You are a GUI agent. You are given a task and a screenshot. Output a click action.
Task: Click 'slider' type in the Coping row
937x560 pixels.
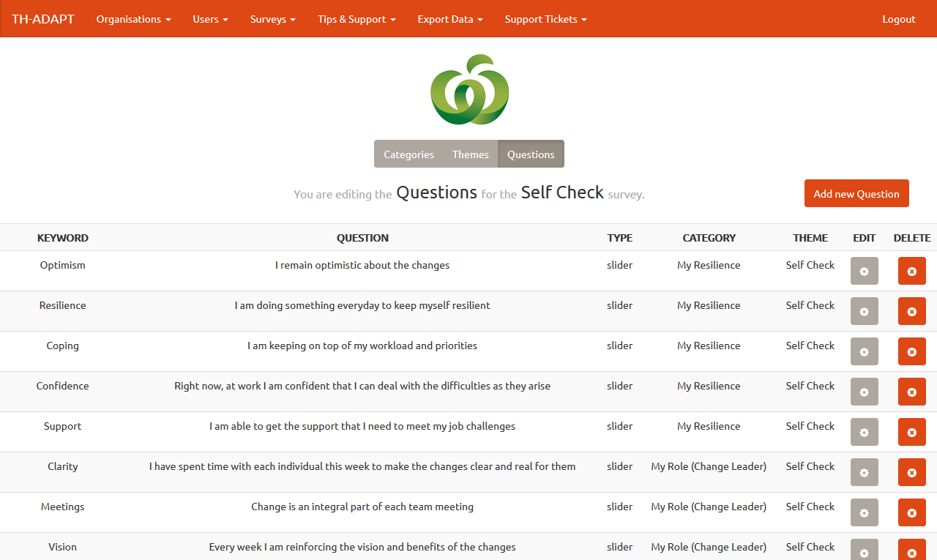point(620,346)
